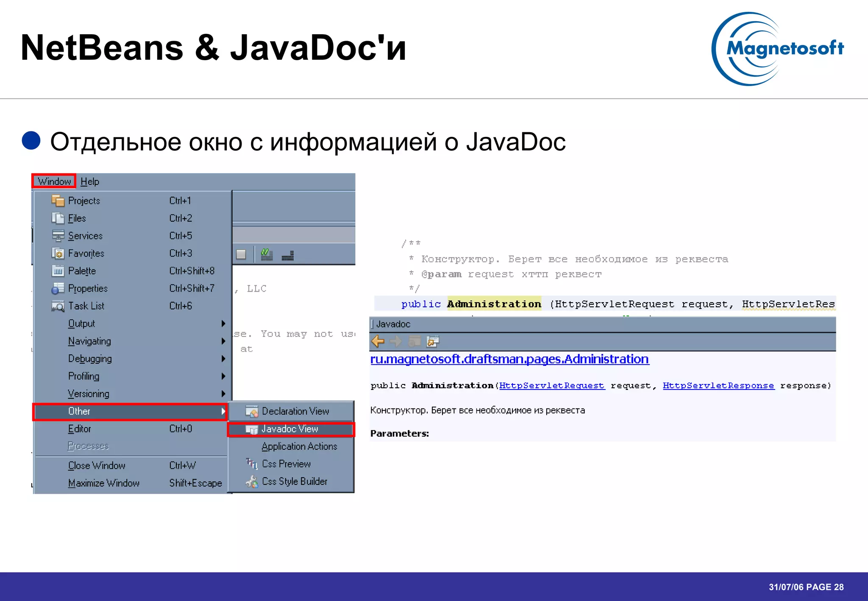Click the Administration constructor name in code

494,304
